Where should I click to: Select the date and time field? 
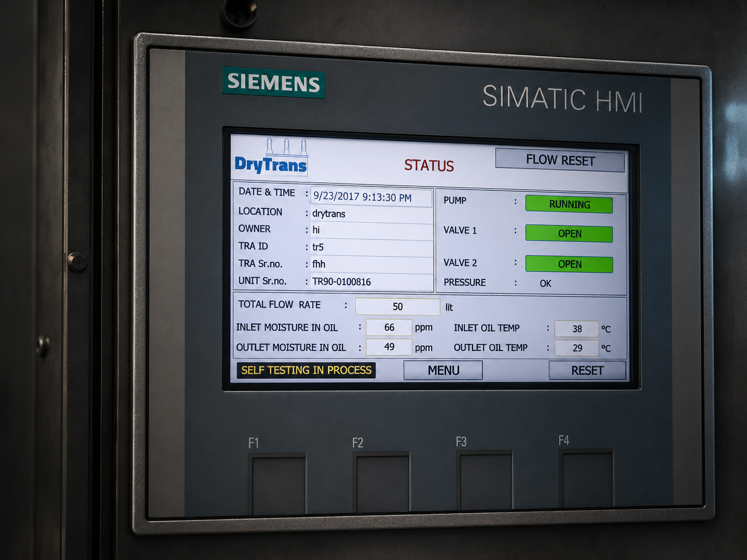[x=371, y=197]
